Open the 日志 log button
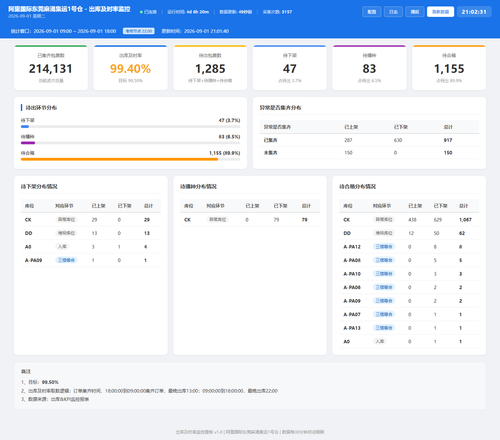 (393, 12)
